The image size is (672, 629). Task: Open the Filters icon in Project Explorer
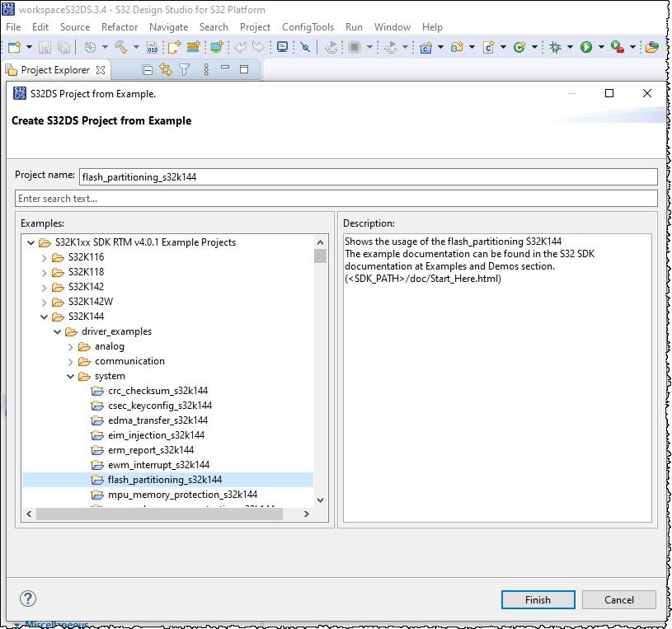(x=185, y=70)
